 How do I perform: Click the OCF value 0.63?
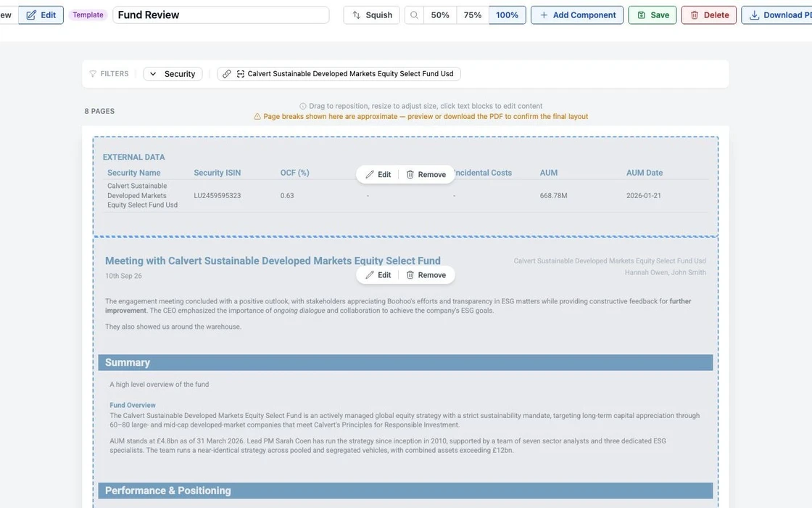[x=287, y=195]
